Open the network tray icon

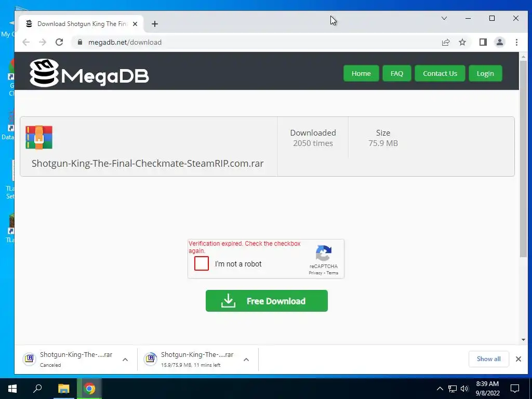[453, 389]
